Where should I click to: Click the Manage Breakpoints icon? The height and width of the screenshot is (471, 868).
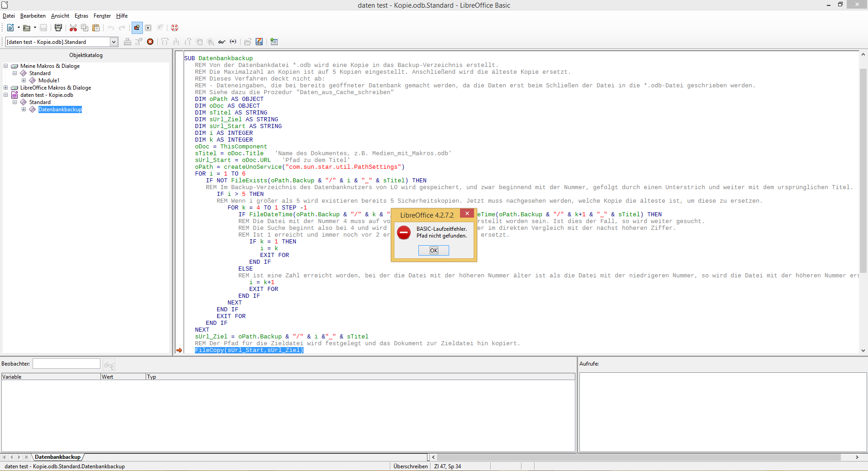tap(210, 42)
